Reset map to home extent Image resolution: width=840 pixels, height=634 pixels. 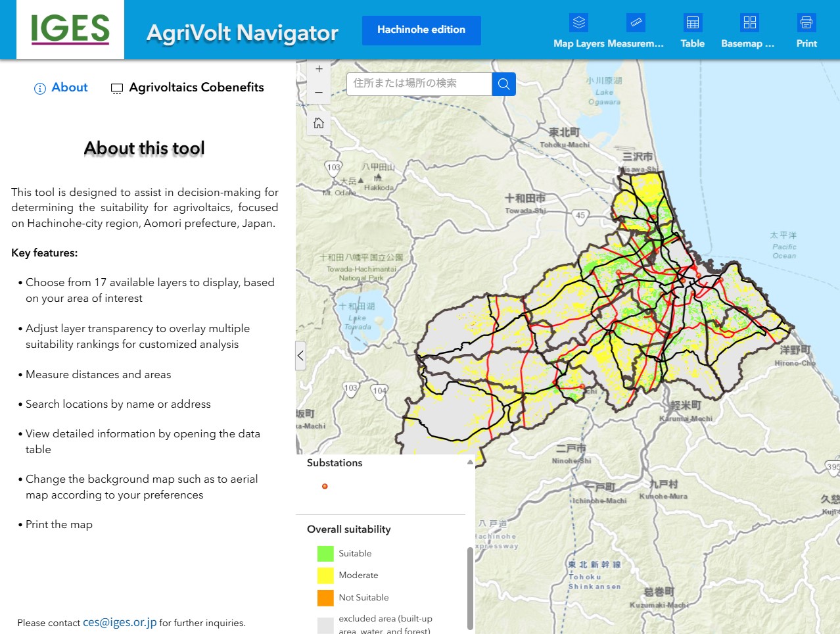(x=319, y=123)
